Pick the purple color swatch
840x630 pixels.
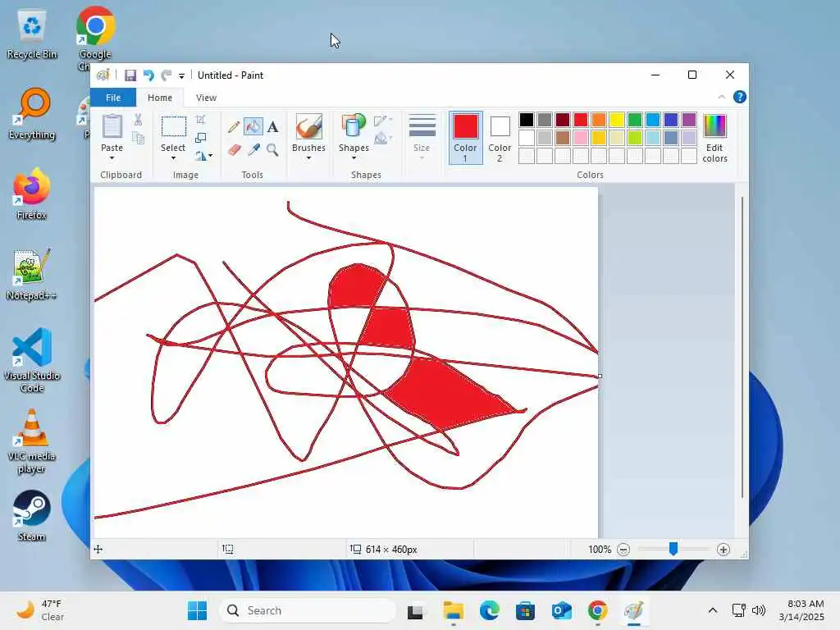[x=689, y=120]
